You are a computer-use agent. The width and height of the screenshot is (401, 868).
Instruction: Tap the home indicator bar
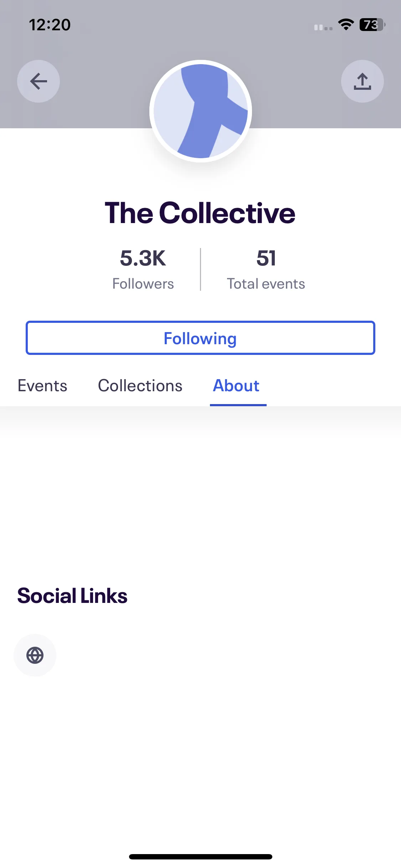pyautogui.click(x=201, y=857)
